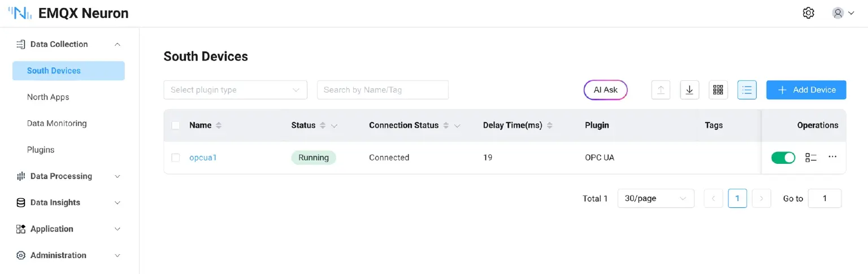
Task: Toggle the opcua1 device switch off
Action: click(x=783, y=158)
